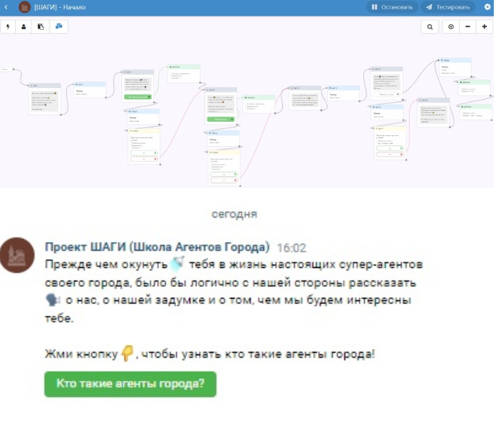The height and width of the screenshot is (422, 504).
Task: Zoom out the canvas with the minus button
Action: (468, 27)
